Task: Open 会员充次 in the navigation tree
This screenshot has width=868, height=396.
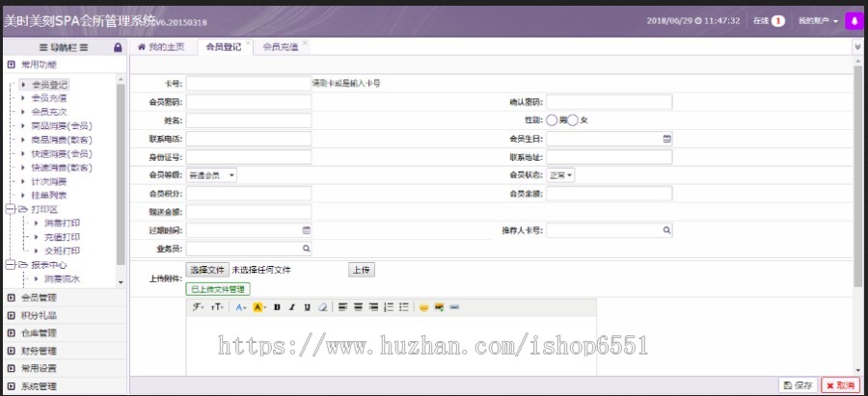Action: [x=49, y=112]
